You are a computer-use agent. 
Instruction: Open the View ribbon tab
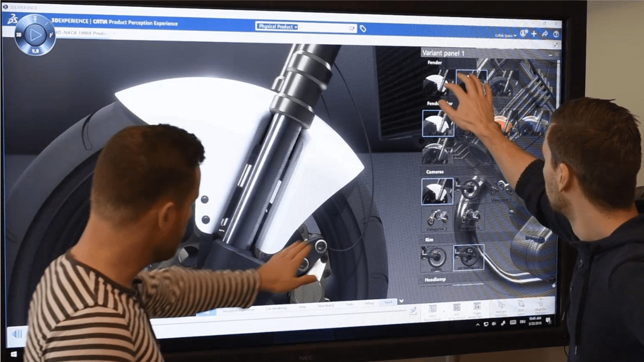point(302,307)
